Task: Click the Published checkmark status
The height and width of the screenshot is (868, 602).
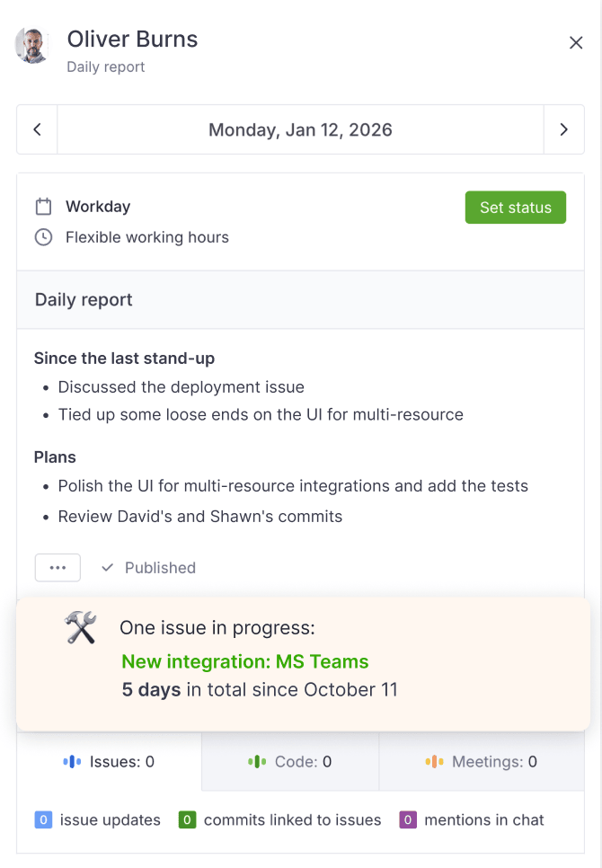Action: (148, 568)
